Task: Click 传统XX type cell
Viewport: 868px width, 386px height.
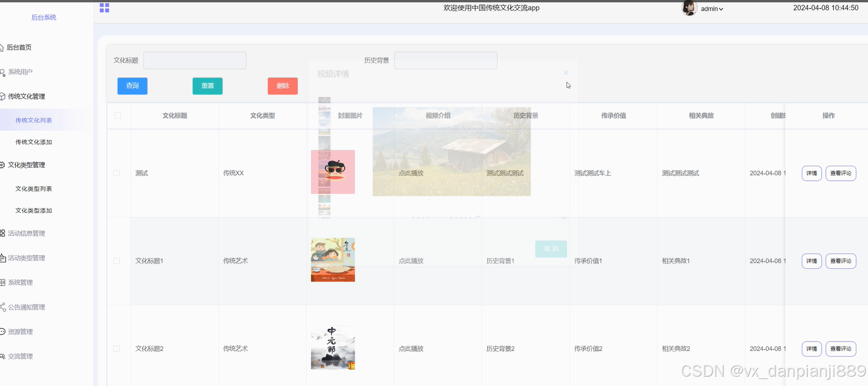Action: pyautogui.click(x=233, y=173)
